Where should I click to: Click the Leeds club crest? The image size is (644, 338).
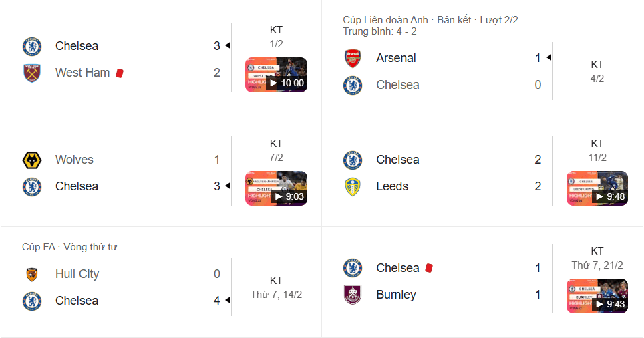pyautogui.click(x=353, y=186)
